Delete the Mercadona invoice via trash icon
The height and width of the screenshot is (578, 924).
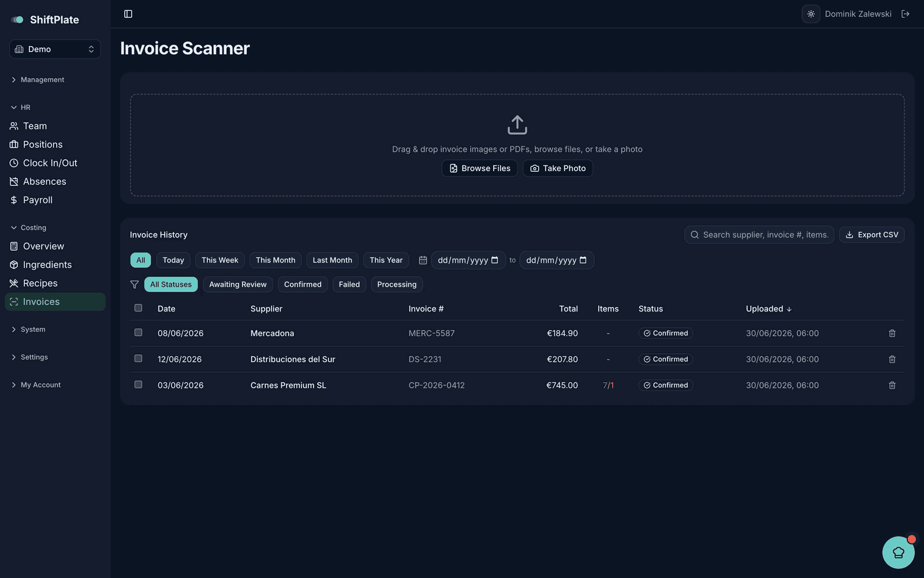(892, 334)
